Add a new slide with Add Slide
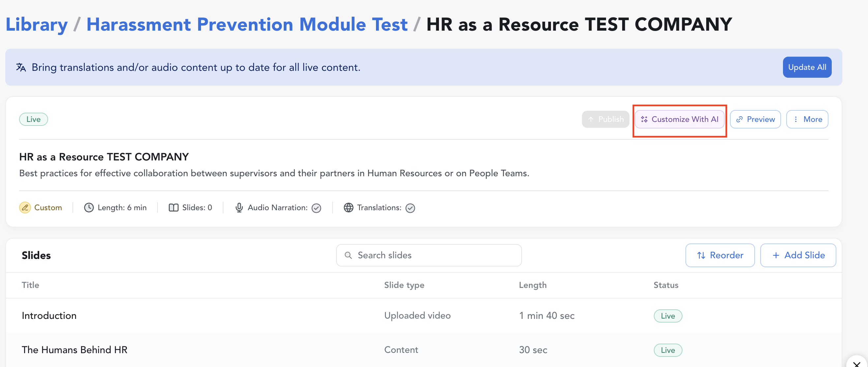 point(798,255)
